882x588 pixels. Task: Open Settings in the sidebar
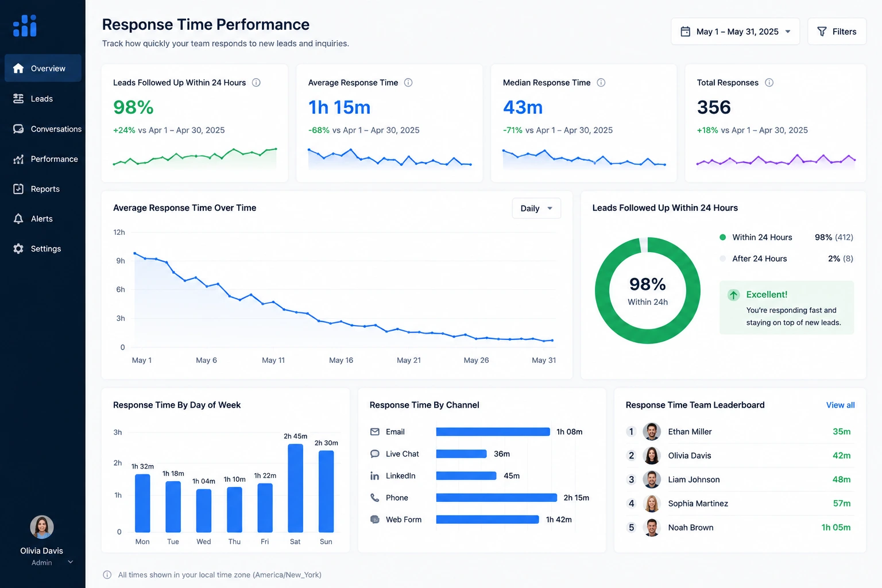point(43,249)
